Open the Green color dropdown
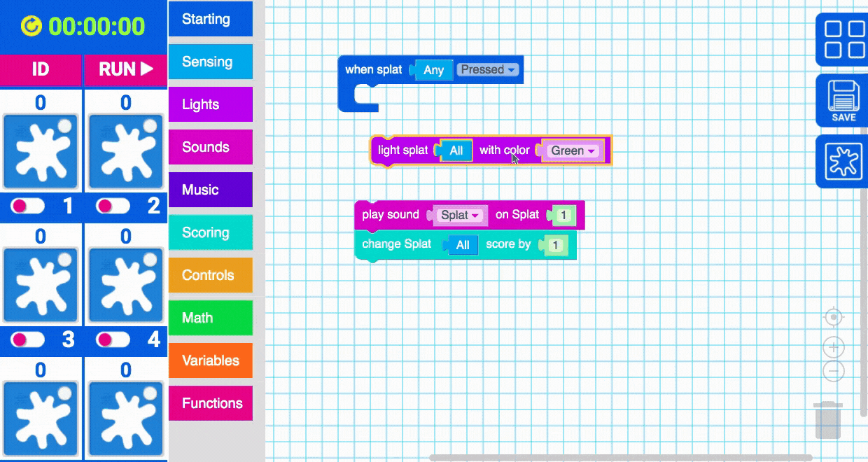This screenshot has width=868, height=462. tap(573, 150)
